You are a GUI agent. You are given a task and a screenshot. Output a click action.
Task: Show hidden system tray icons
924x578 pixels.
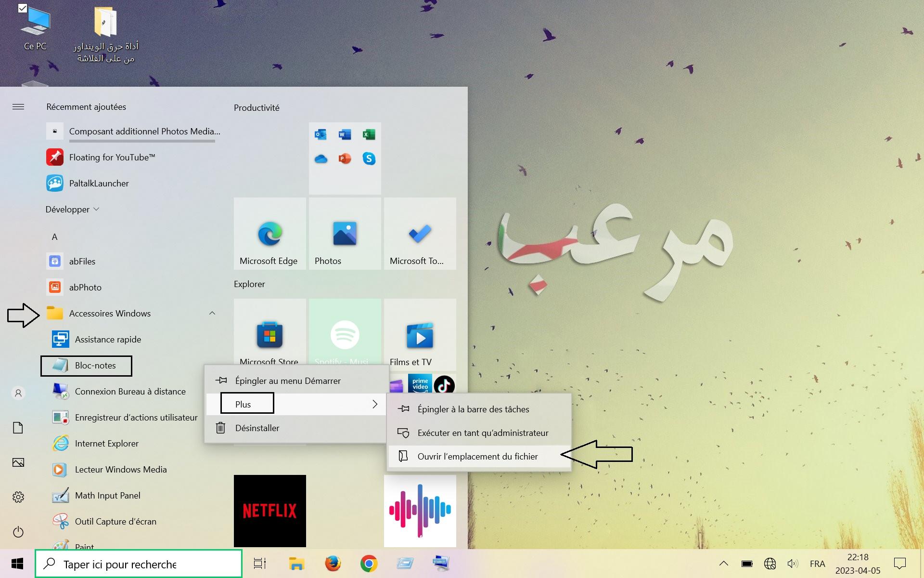click(x=724, y=564)
